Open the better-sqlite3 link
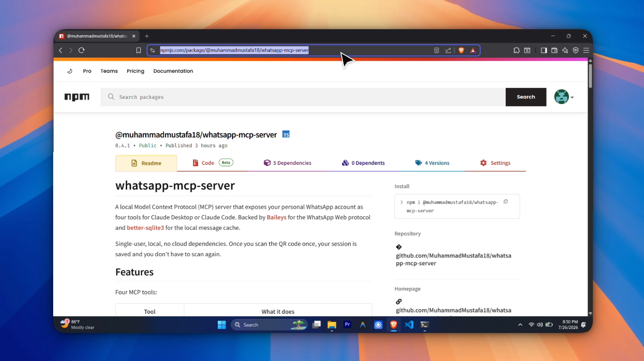Image resolution: width=644 pixels, height=361 pixels. click(146, 228)
